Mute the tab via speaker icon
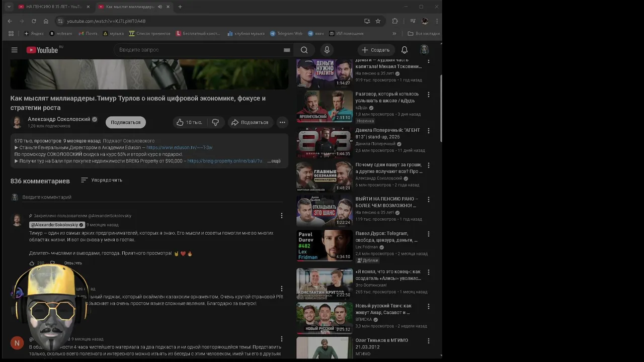 pos(160,7)
